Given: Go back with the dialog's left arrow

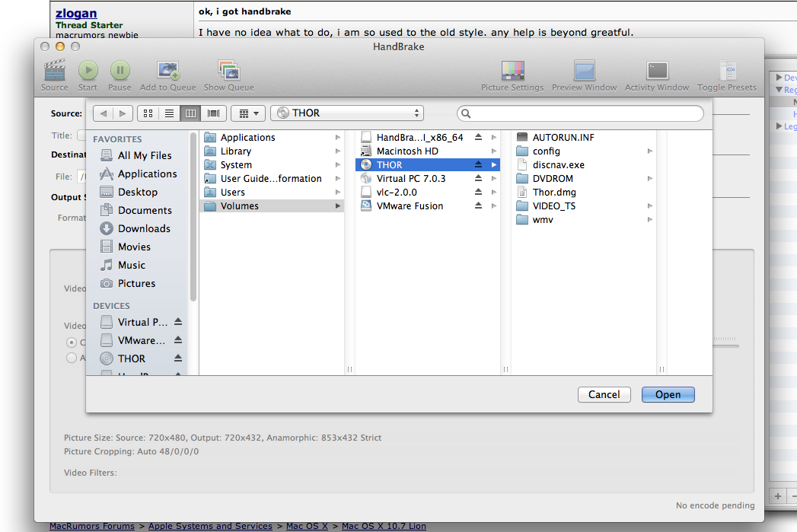Looking at the screenshot, I should tap(104, 113).
